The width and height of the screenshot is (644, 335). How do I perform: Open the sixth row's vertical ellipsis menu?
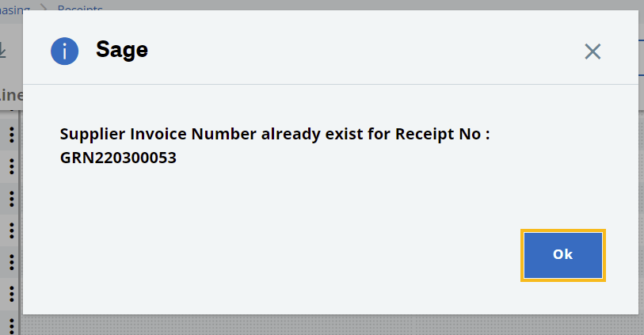pos(12,294)
